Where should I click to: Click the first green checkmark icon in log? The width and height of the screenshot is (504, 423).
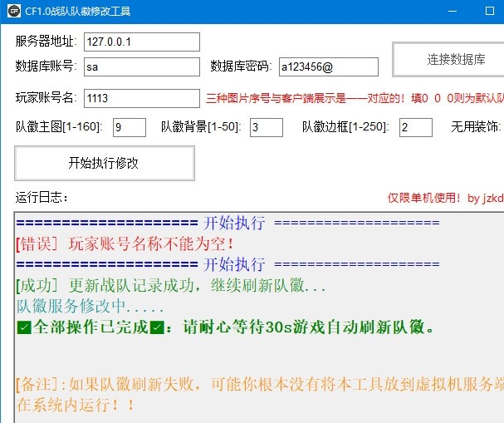pos(24,327)
